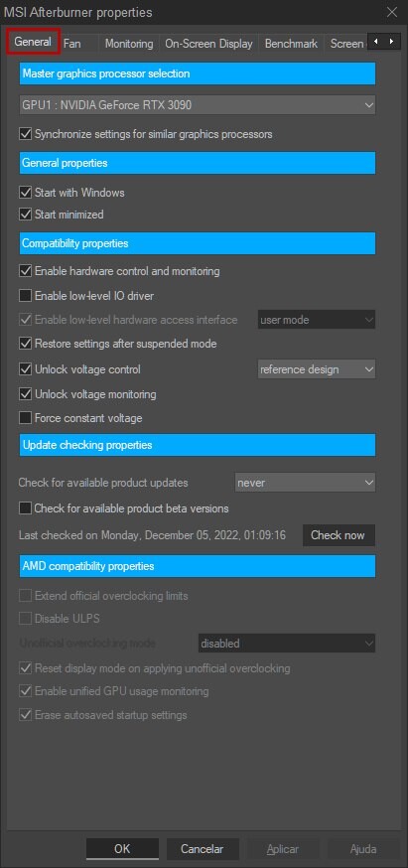Open the product updates frequency dropdown set to never
The width and height of the screenshot is (408, 868).
click(x=306, y=483)
